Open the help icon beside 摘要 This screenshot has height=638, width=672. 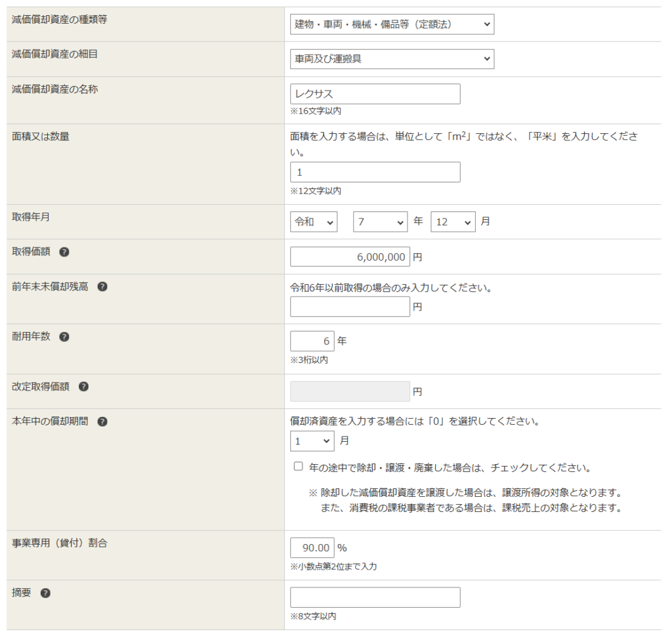[45, 593]
